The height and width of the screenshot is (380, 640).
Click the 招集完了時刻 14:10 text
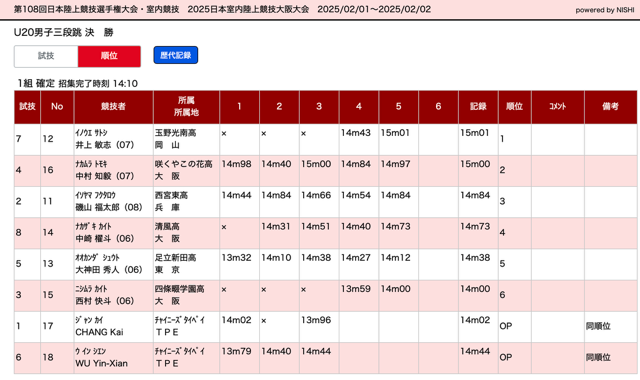(x=98, y=84)
